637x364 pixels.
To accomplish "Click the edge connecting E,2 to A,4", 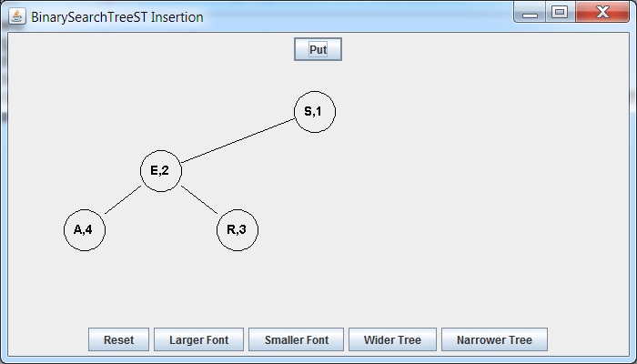I will [x=123, y=199].
